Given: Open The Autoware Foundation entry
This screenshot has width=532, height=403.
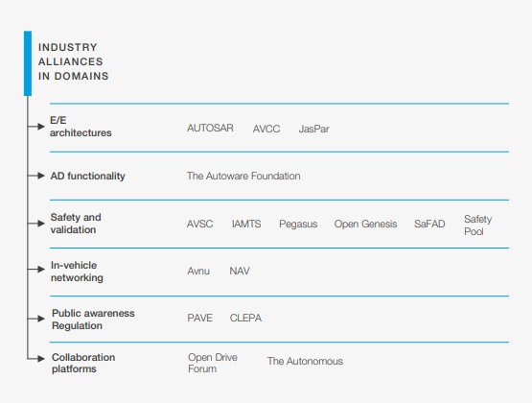Looking at the screenshot, I should 243,176.
